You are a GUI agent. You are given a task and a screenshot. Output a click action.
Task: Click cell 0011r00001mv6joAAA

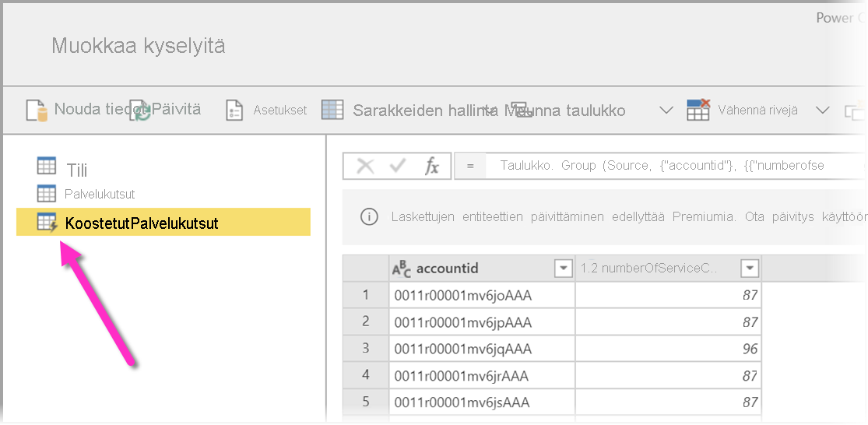click(482, 295)
